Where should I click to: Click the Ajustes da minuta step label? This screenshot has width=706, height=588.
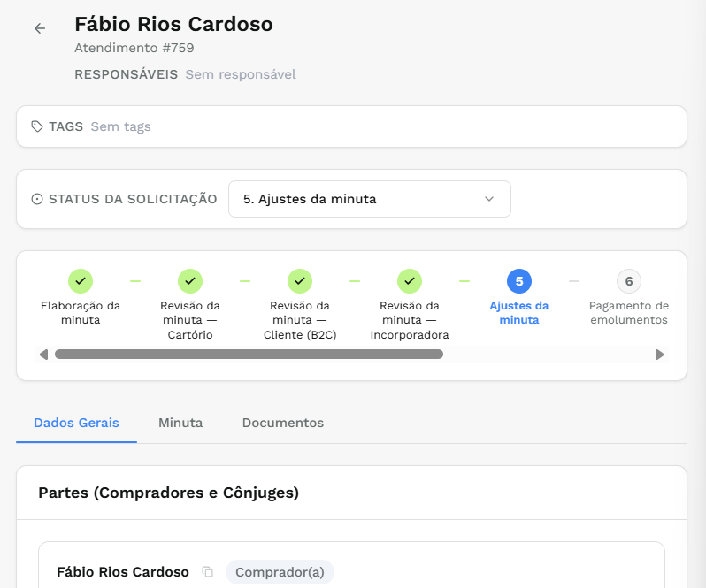coord(519,313)
